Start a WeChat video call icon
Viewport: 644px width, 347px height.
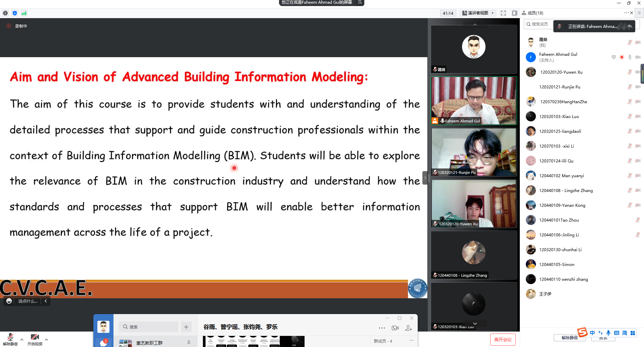395,328
